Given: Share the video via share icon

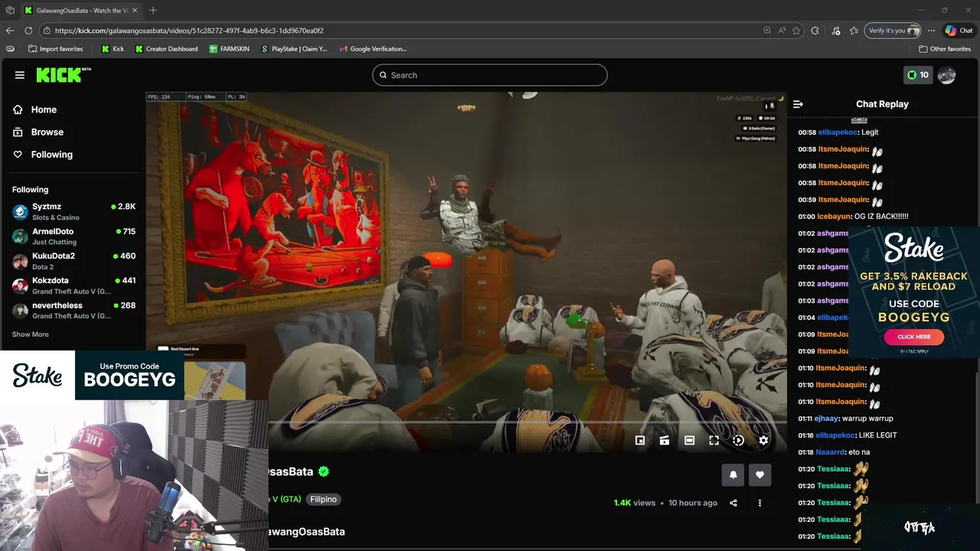Looking at the screenshot, I should click(733, 503).
